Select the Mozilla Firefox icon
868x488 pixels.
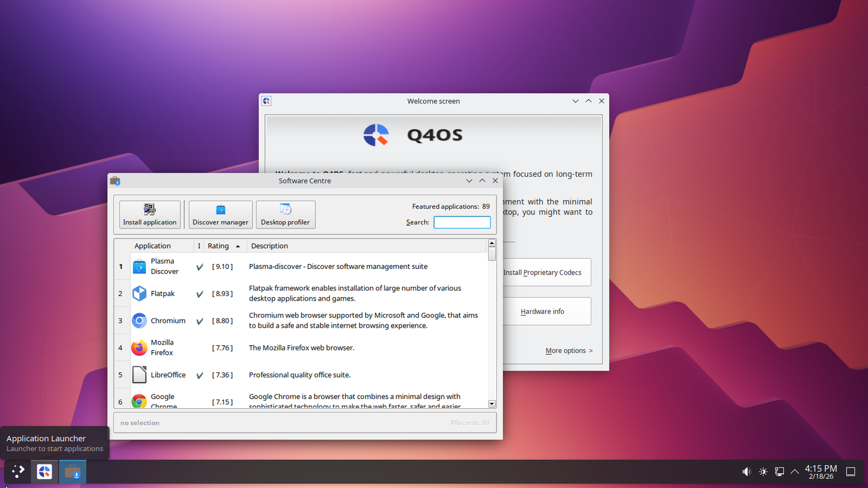point(139,347)
